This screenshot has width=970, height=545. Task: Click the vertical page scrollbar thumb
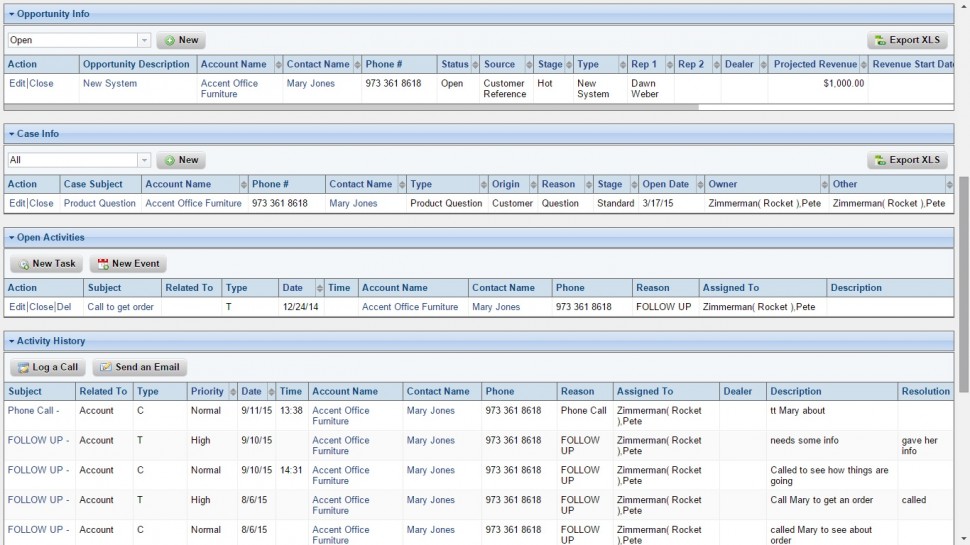(964, 284)
